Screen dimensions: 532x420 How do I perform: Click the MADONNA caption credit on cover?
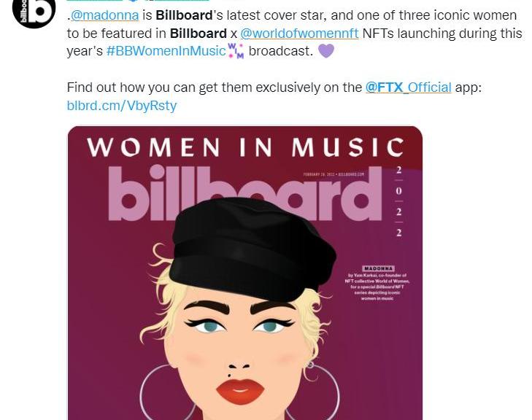point(379,268)
